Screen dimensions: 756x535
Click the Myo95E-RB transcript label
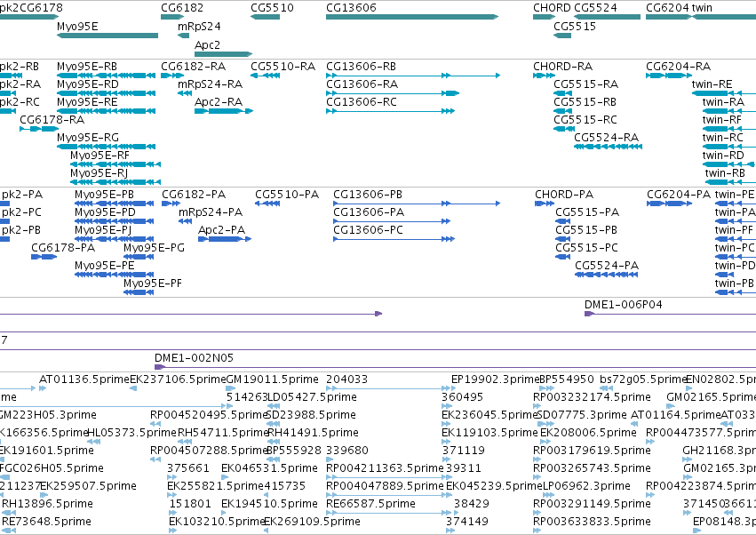[x=87, y=66]
